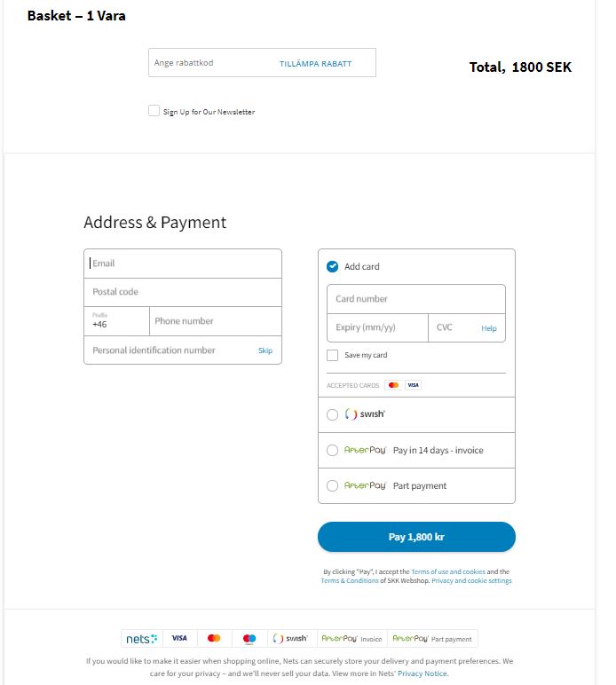Screen dimensions: 616x685
Task: Click the Maestro logo in footer
Action: click(249, 639)
